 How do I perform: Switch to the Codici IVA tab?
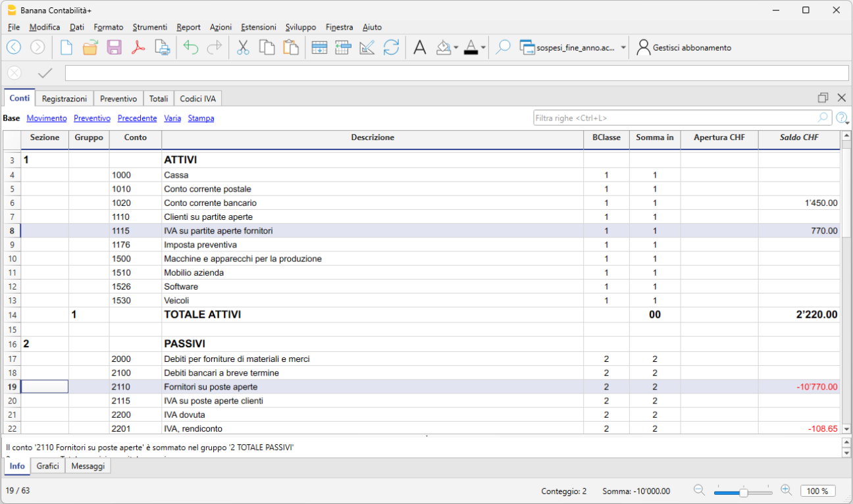click(x=198, y=99)
